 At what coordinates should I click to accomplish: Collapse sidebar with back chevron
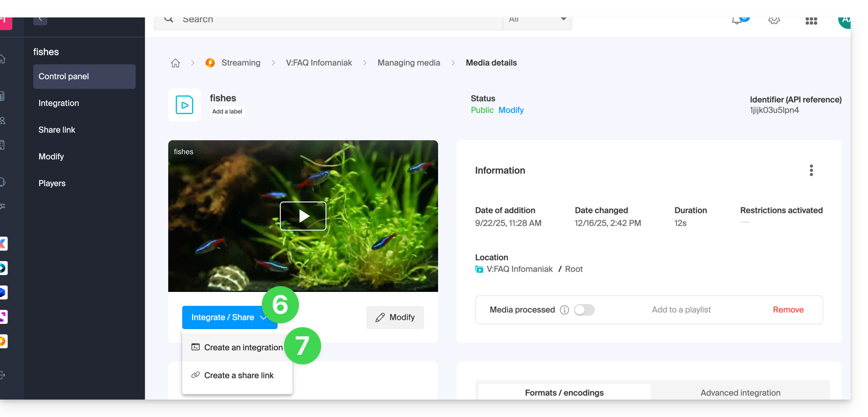[x=40, y=20]
